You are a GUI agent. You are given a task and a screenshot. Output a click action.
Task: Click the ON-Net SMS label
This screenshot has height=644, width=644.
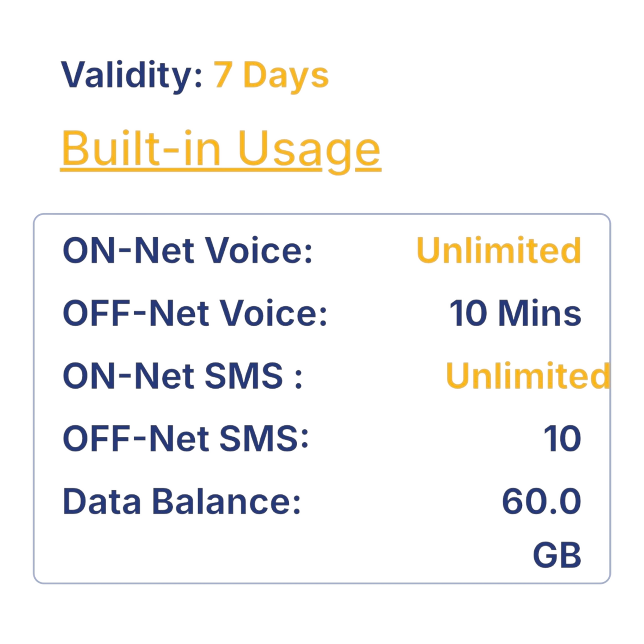183,376
